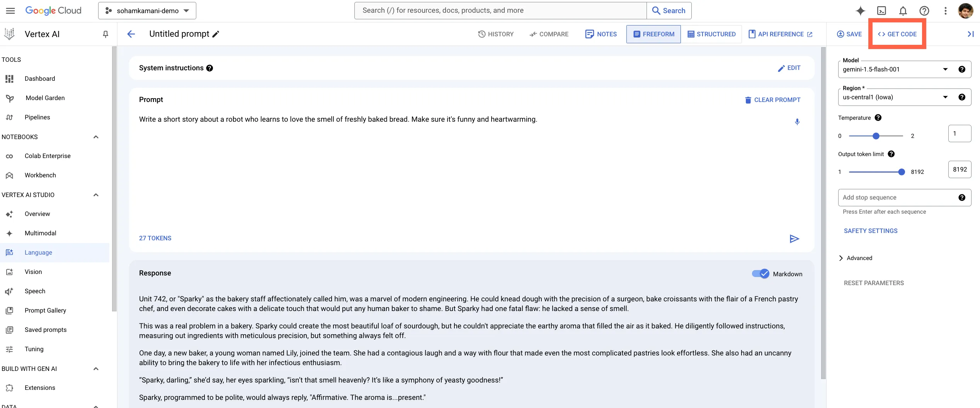Open the notifications bell
Screen dimensions: 980x408
(x=903, y=11)
